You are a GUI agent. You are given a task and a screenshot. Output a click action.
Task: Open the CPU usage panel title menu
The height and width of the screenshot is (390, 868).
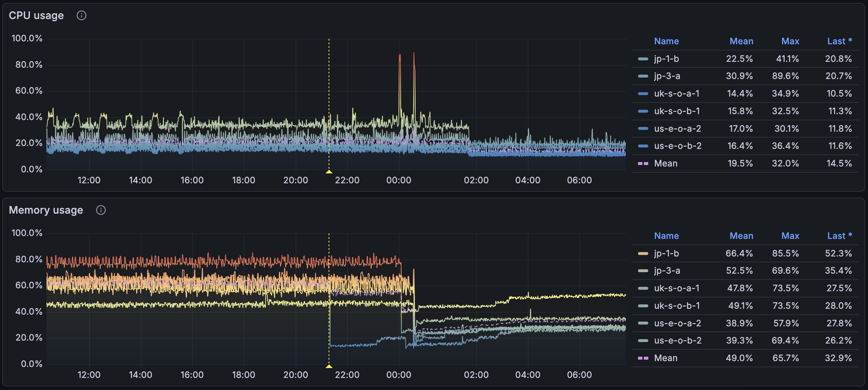37,15
